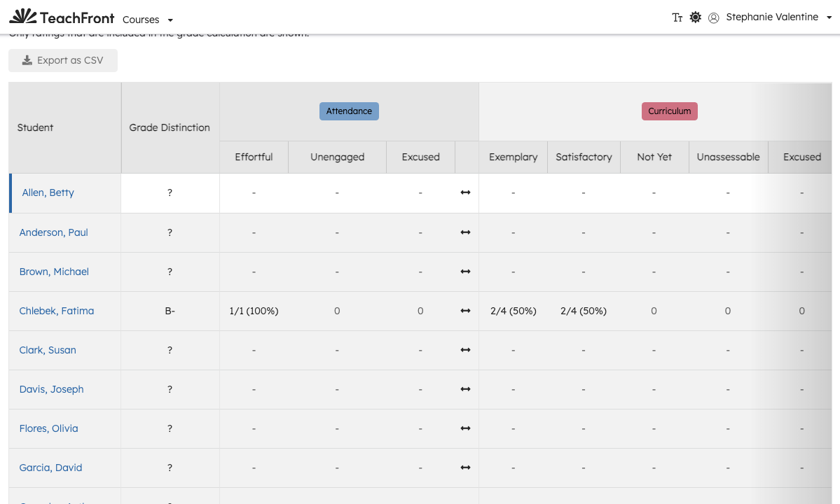Expand attendance arrows in Chlebek, Fatima row
The image size is (840, 504).
point(465,311)
